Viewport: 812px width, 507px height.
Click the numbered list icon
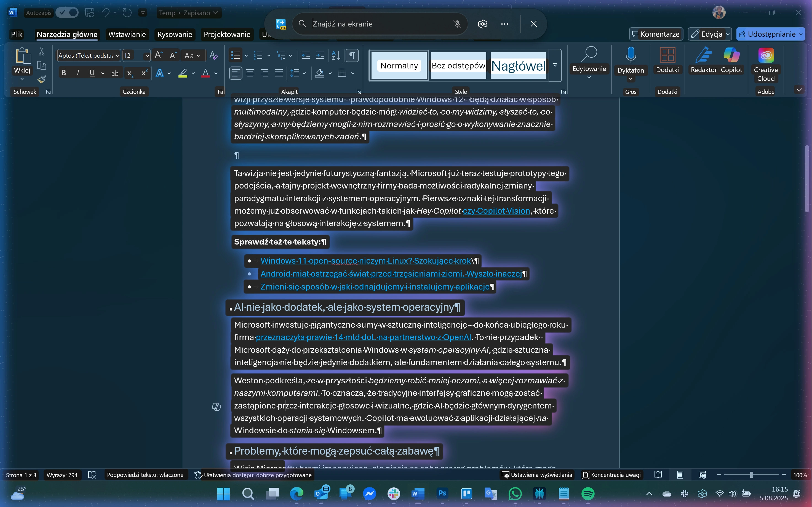point(258,55)
